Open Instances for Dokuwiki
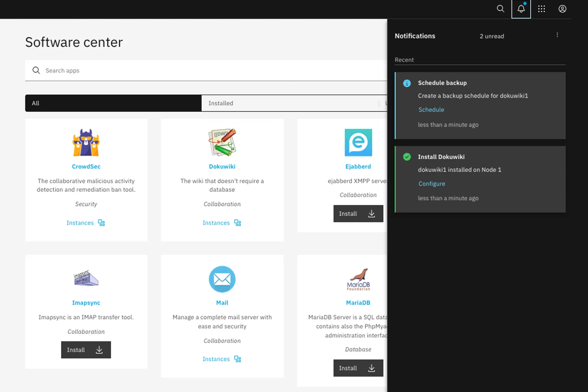Screen dimensions: 588x392 (222, 223)
